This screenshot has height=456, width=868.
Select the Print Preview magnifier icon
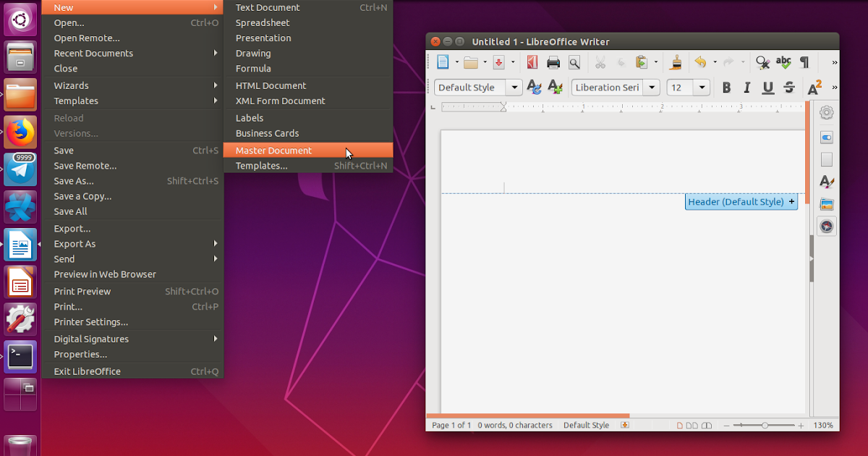click(x=574, y=62)
